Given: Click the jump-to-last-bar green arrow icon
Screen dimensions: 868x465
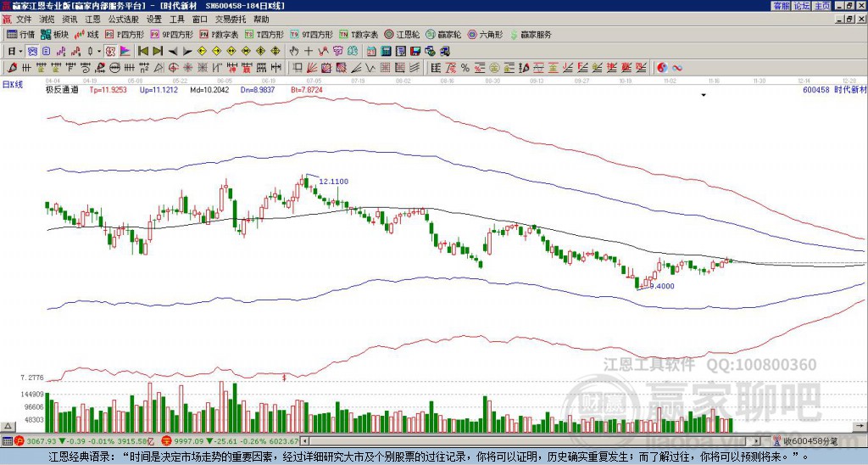Looking at the screenshot, I should 158,52.
